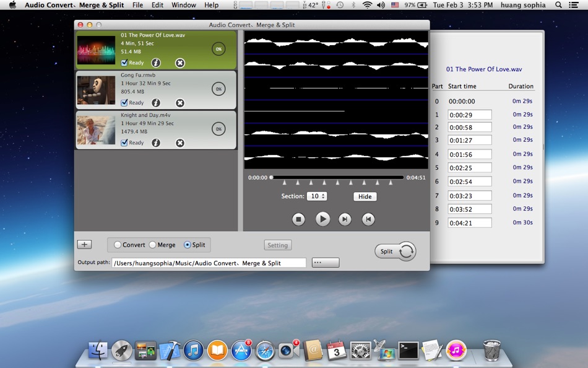Open the Section count stepper
This screenshot has height=368, width=588.
click(317, 196)
